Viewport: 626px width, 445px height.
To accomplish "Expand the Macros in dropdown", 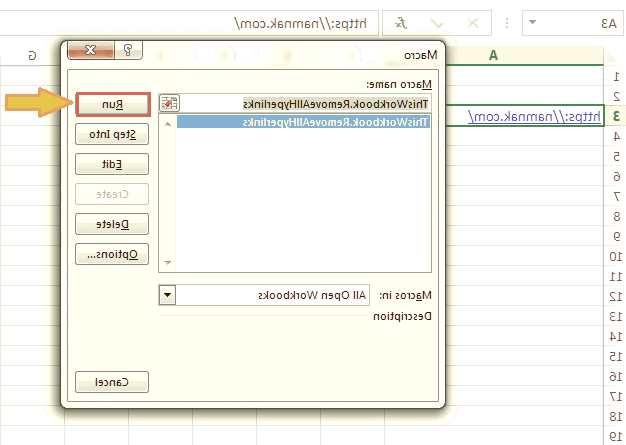I will coord(167,294).
